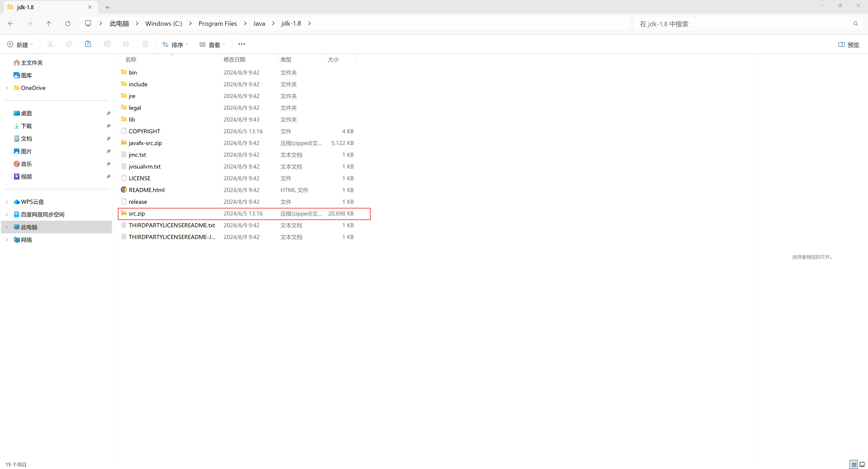Refresh the current folder view
Screen dimensions: 868x469
[x=67, y=23]
